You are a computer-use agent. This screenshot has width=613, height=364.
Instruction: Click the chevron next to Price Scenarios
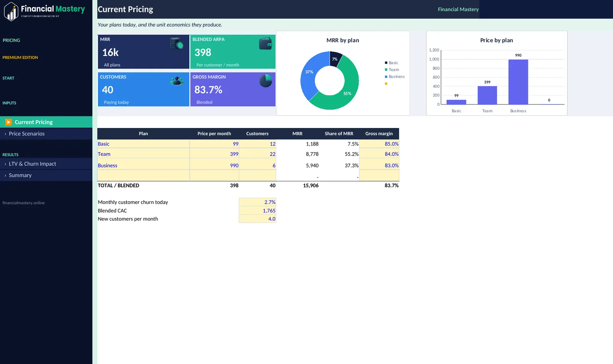click(5, 134)
